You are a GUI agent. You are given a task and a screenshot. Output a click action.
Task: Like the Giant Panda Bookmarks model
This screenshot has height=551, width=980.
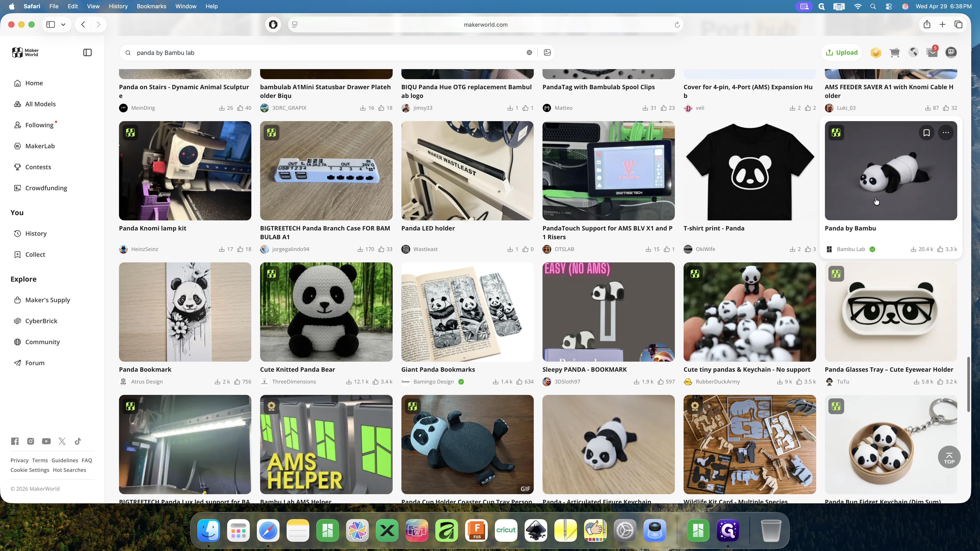point(519,381)
